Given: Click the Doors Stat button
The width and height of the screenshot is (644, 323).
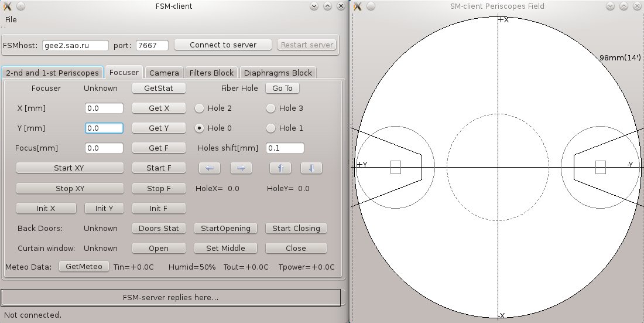Looking at the screenshot, I should click(159, 229).
